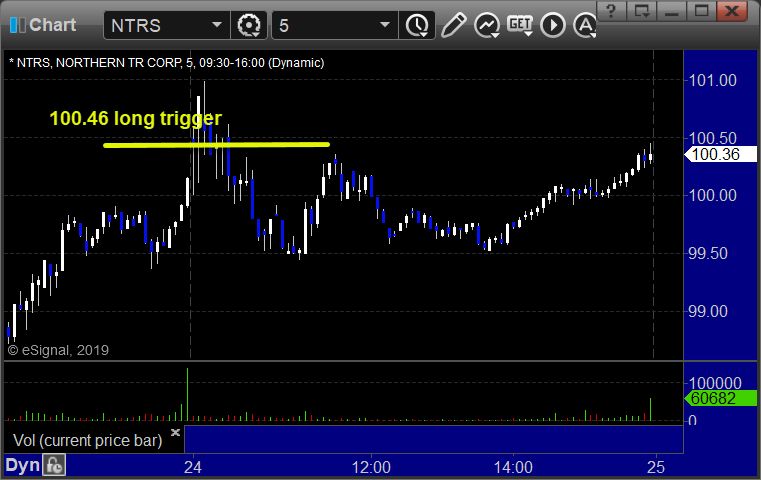Select the pencil drawing tool

click(x=454, y=25)
